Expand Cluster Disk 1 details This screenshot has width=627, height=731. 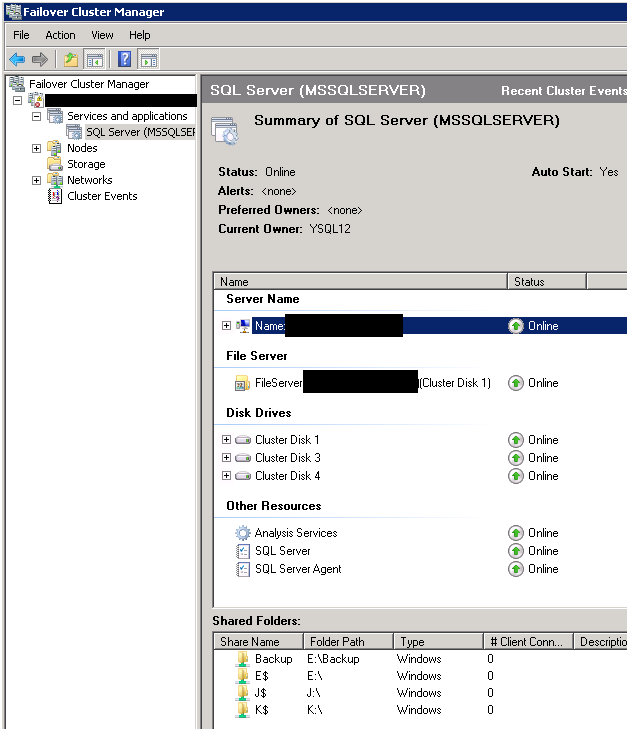(227, 440)
